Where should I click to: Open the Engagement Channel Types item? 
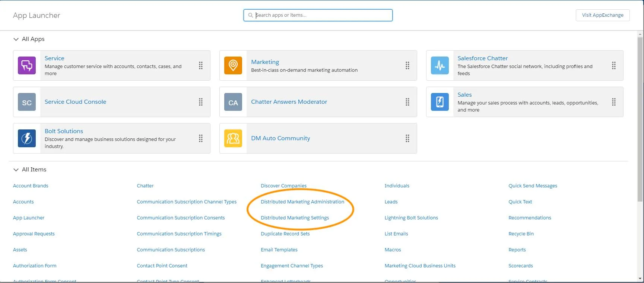(x=292, y=266)
